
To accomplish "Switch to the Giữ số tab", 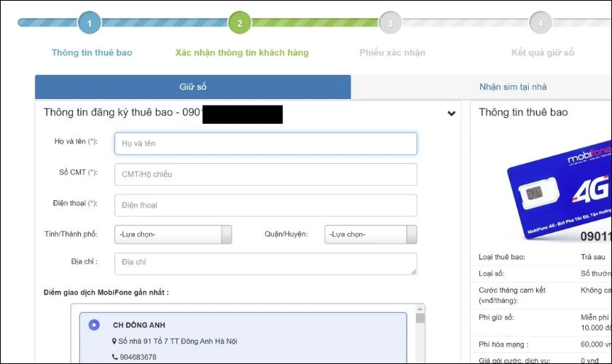I will point(193,87).
